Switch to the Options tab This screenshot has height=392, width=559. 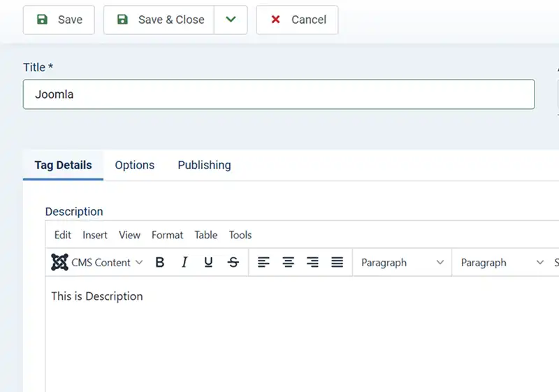click(x=134, y=165)
